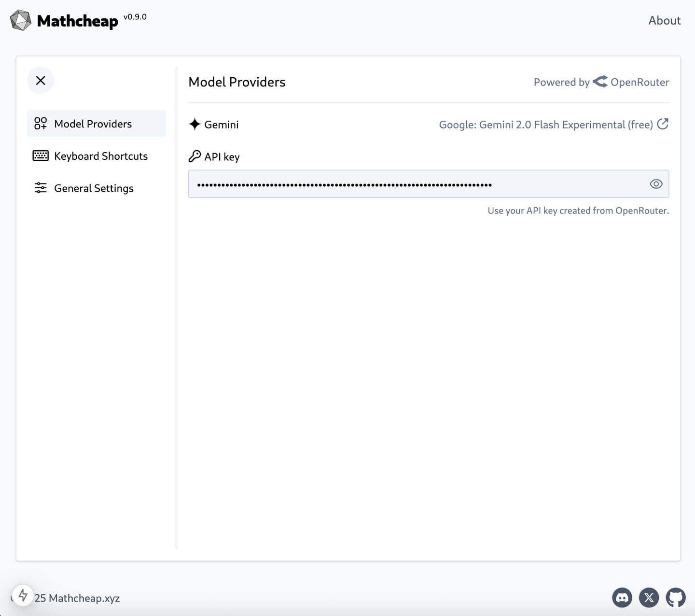This screenshot has height=616, width=695.
Task: Click the external link arrow icon
Action: [x=663, y=124]
